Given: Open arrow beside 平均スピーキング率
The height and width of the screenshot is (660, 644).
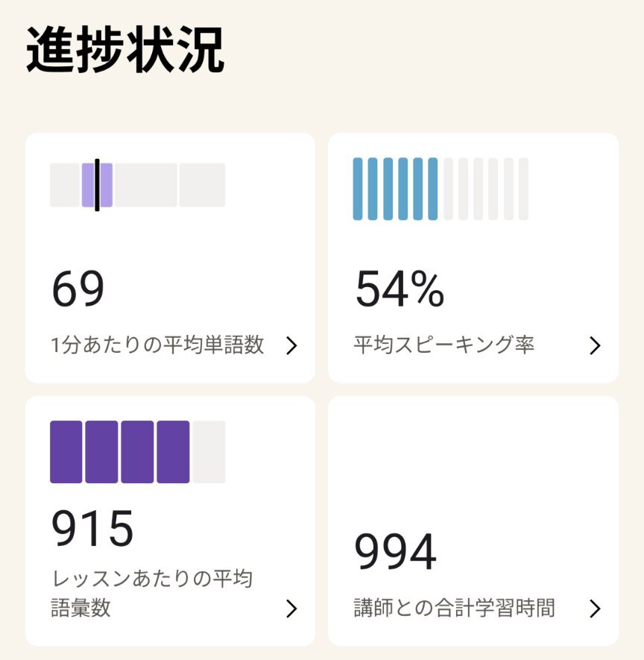Looking at the screenshot, I should pyautogui.click(x=594, y=346).
